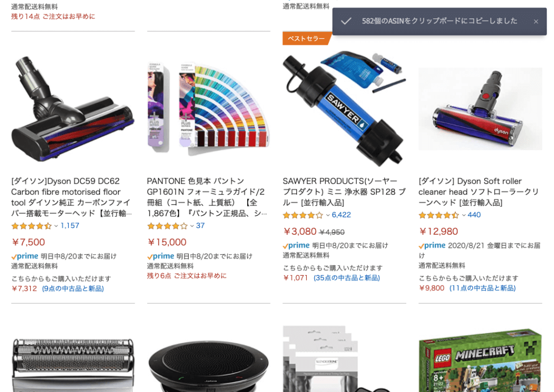554x392 pixels.
Task: Open the LEGO Minecraft set thumbnail
Action: 480,361
